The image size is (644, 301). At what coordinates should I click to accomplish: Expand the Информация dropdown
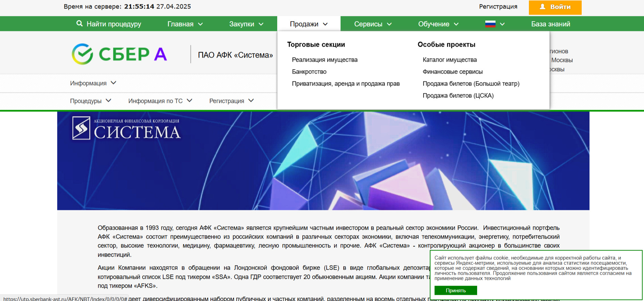point(93,83)
